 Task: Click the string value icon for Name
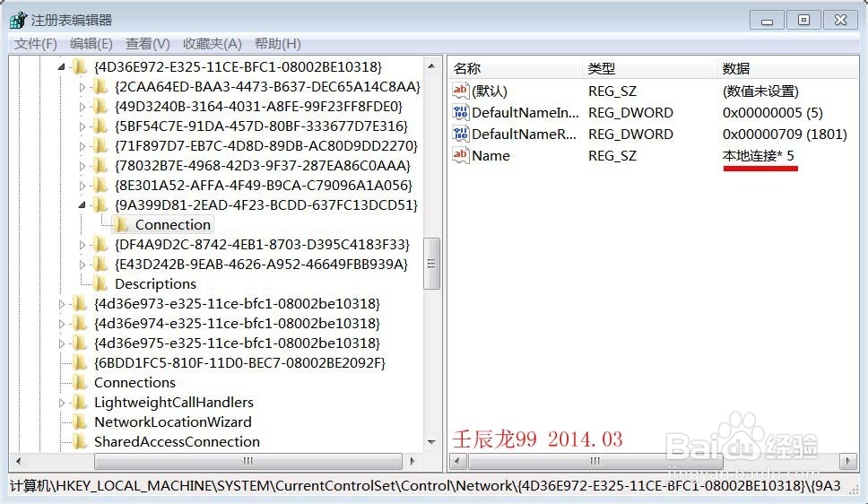(x=461, y=156)
